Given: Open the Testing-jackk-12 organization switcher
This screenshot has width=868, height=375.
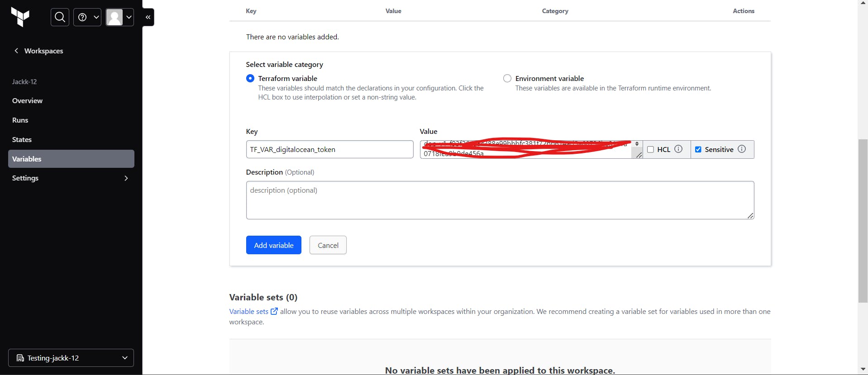Looking at the screenshot, I should coord(71,358).
